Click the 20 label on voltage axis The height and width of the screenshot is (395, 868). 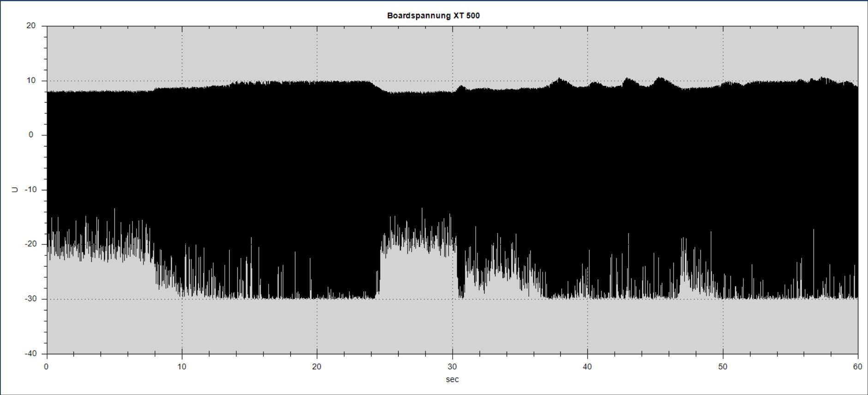(31, 26)
